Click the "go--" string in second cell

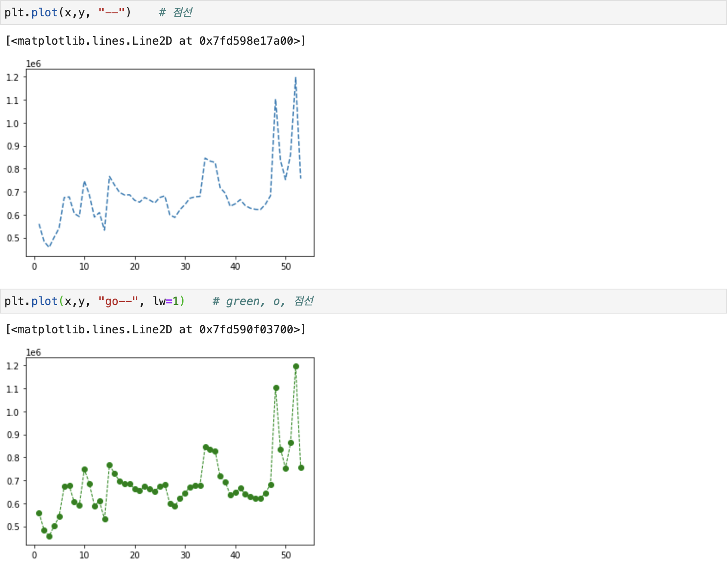pyautogui.click(x=118, y=301)
